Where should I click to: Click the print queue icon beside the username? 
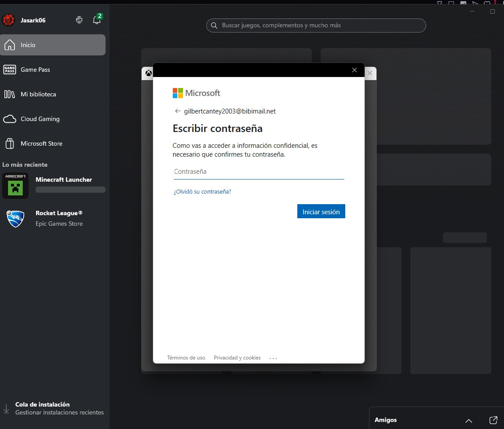click(x=79, y=20)
